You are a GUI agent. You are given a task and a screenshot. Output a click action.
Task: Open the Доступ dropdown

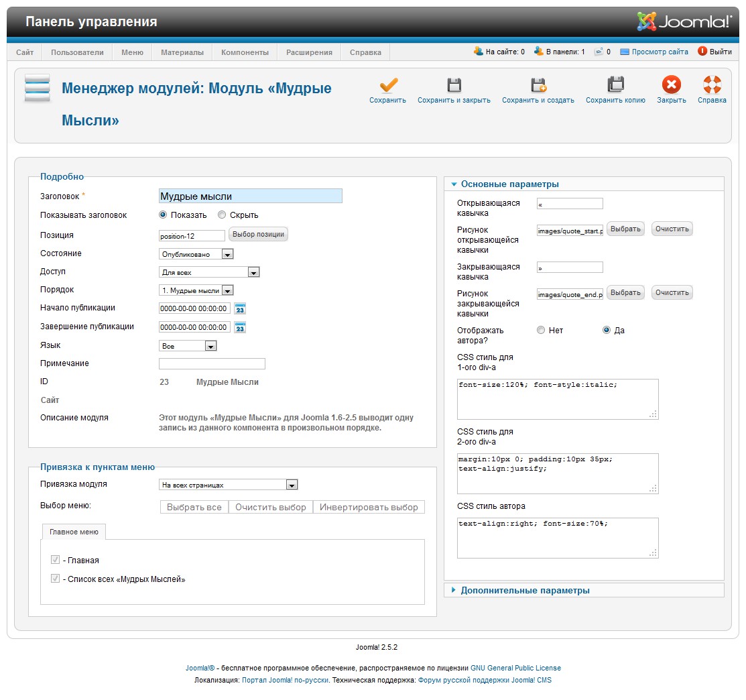[209, 272]
